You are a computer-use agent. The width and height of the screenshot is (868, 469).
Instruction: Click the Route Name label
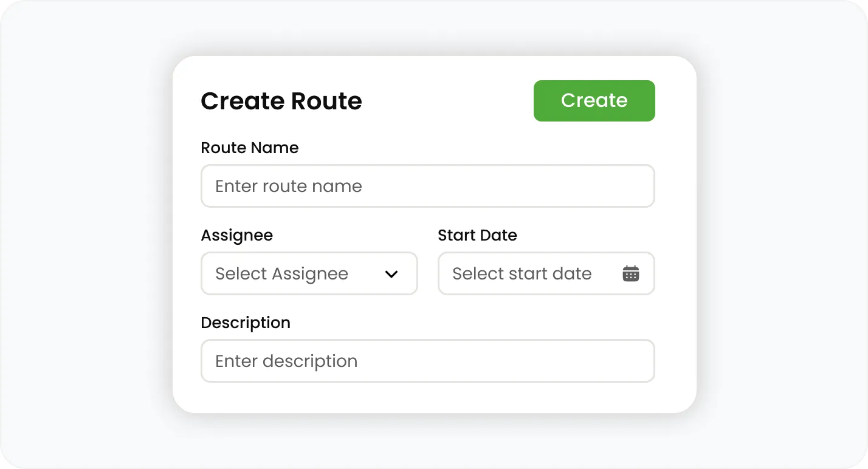pos(250,148)
